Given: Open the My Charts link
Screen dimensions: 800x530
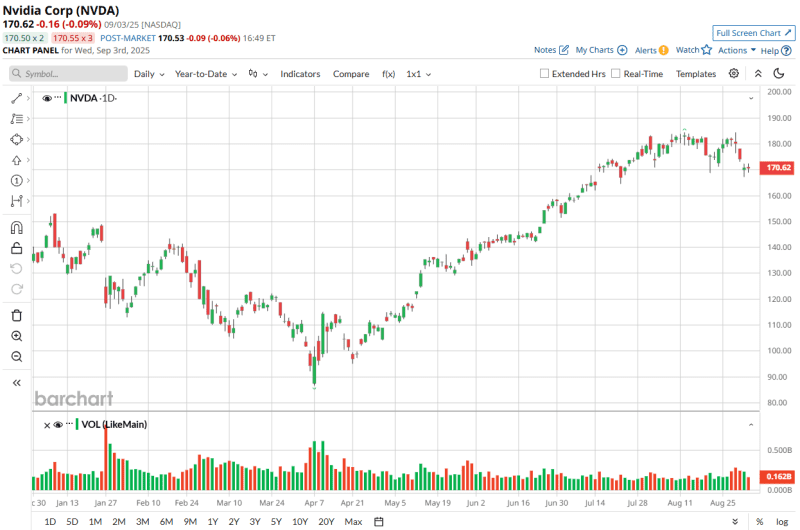Looking at the screenshot, I should (x=600, y=49).
